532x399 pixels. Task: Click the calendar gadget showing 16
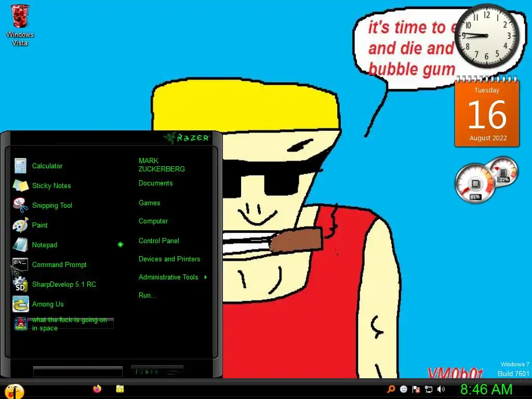[487, 112]
